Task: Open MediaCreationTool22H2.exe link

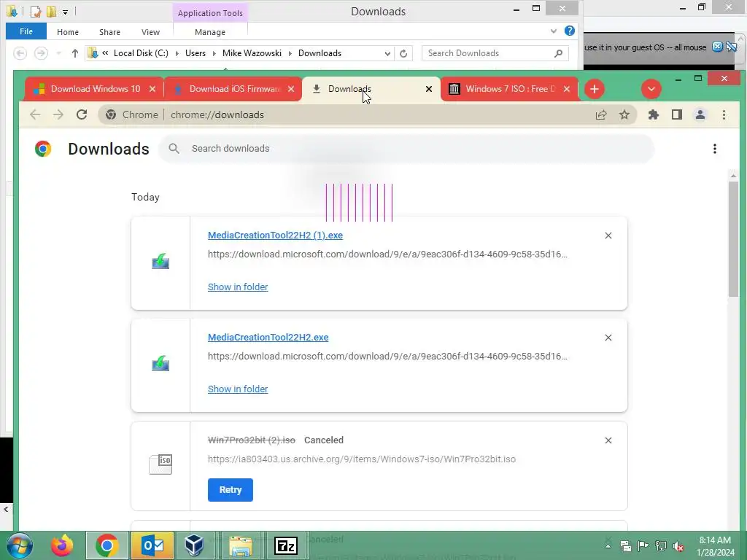Action: click(x=268, y=337)
